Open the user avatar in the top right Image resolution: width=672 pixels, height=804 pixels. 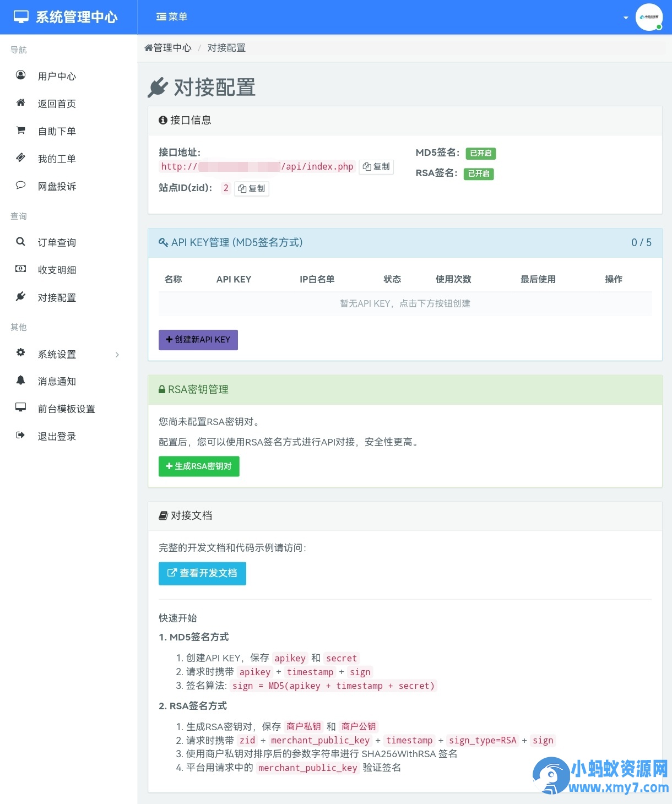[649, 17]
